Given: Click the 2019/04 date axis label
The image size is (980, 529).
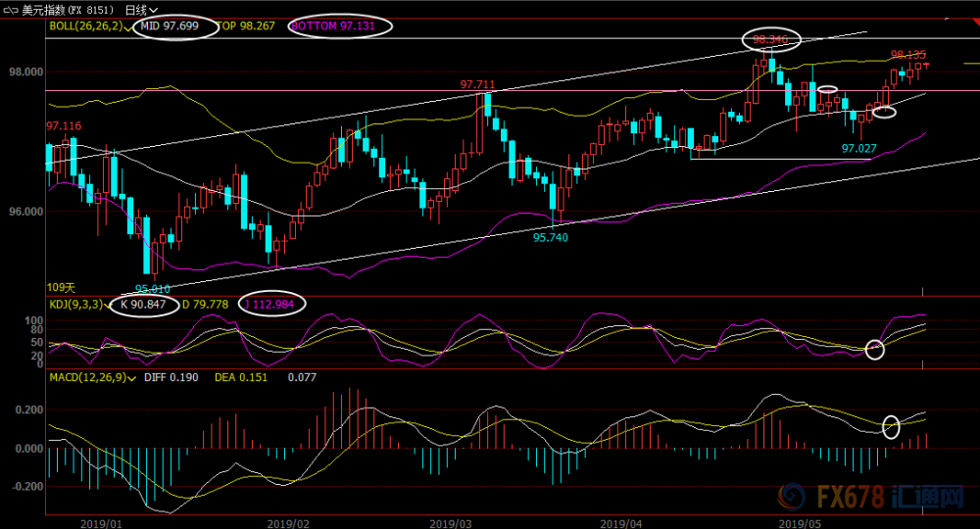Looking at the screenshot, I should point(620,523).
